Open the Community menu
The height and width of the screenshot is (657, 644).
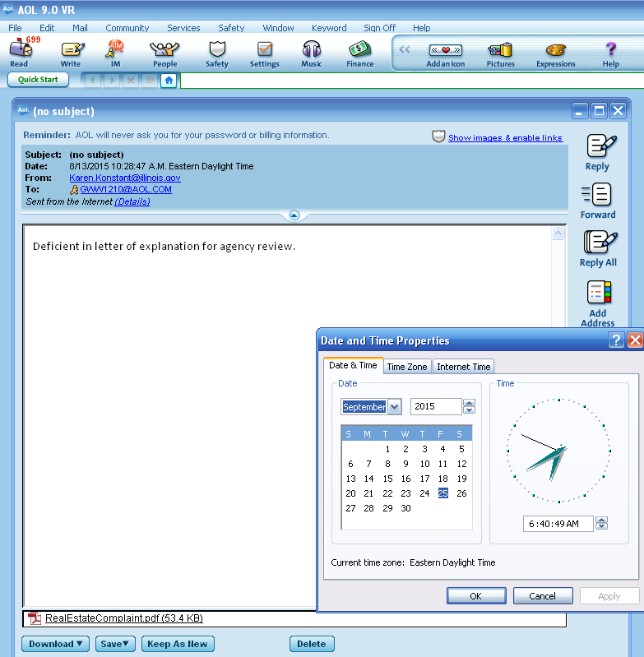tap(127, 28)
